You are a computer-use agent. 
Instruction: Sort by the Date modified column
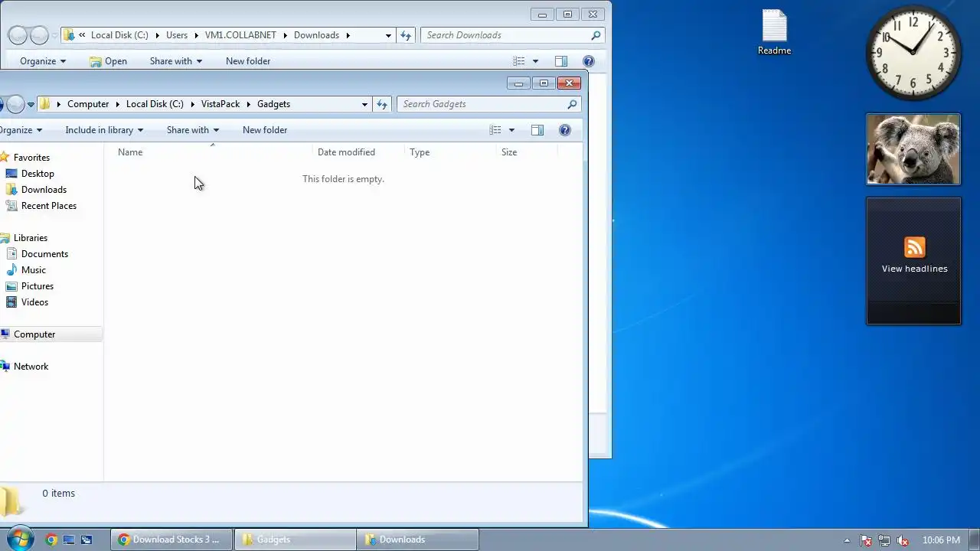[x=358, y=152]
